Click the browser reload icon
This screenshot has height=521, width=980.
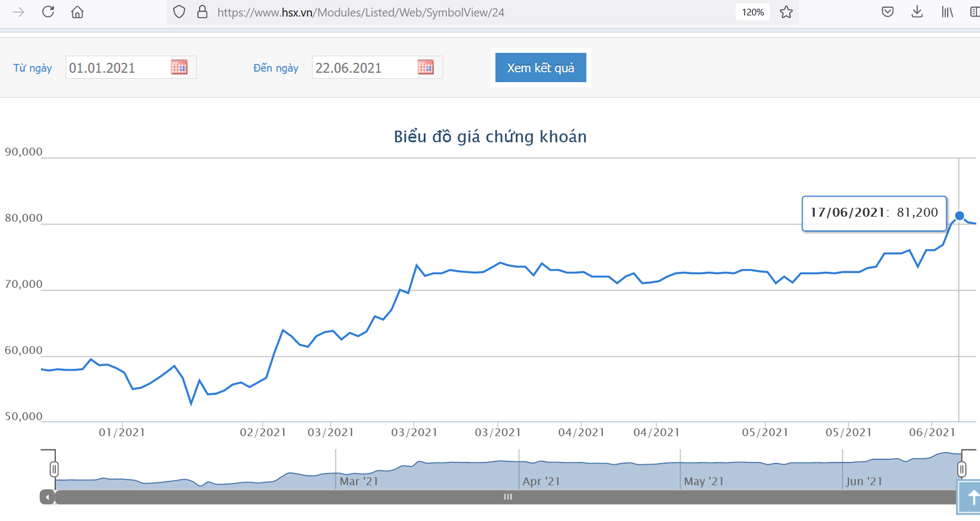click(48, 12)
